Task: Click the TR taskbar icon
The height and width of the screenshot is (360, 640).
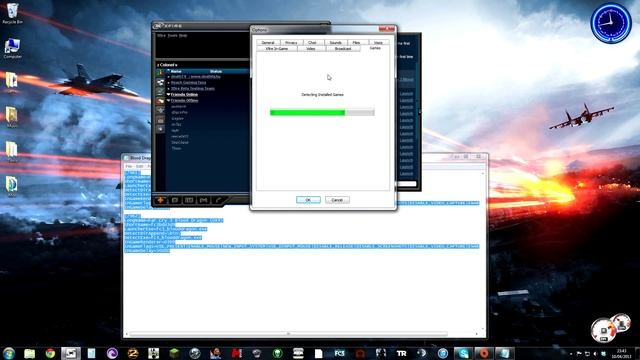Action: pyautogui.click(x=401, y=353)
